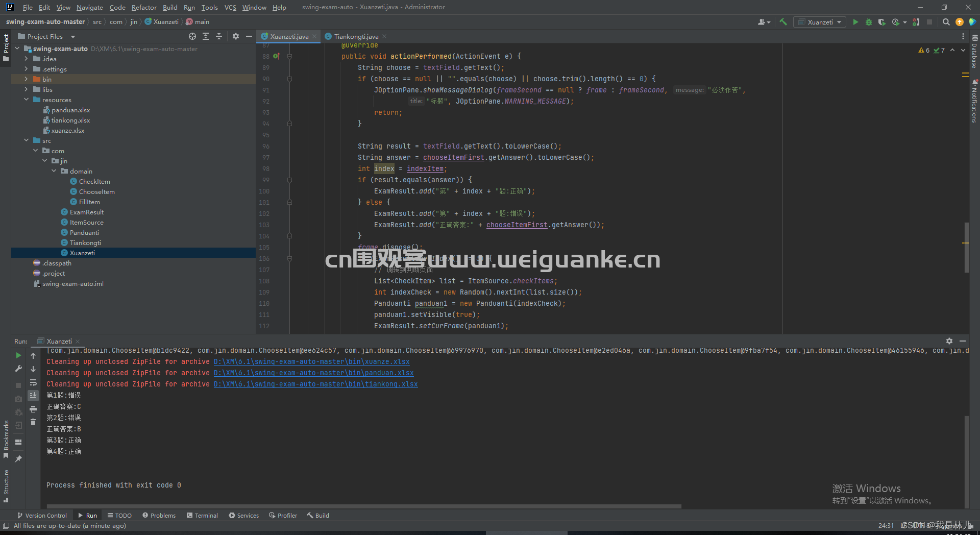Screen dimensions: 980x535
Task: Run Xuanzeti with coverage shield icon
Action: (x=881, y=22)
